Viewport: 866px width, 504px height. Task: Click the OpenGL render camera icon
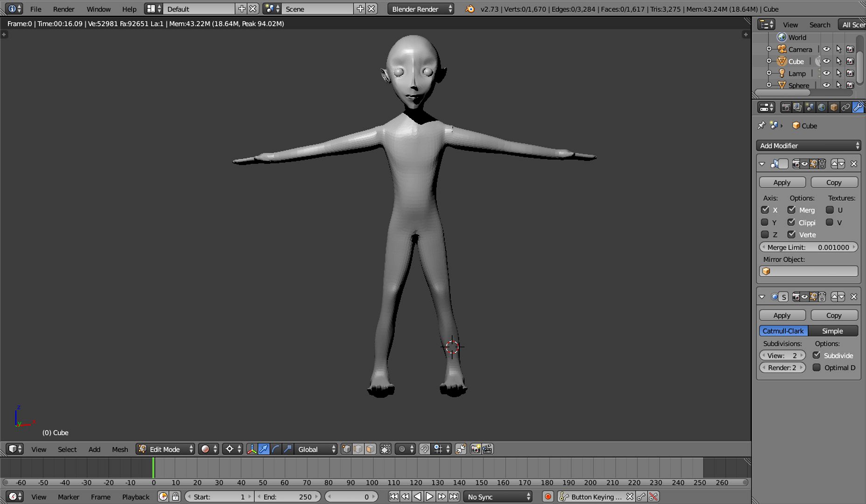pyautogui.click(x=475, y=449)
